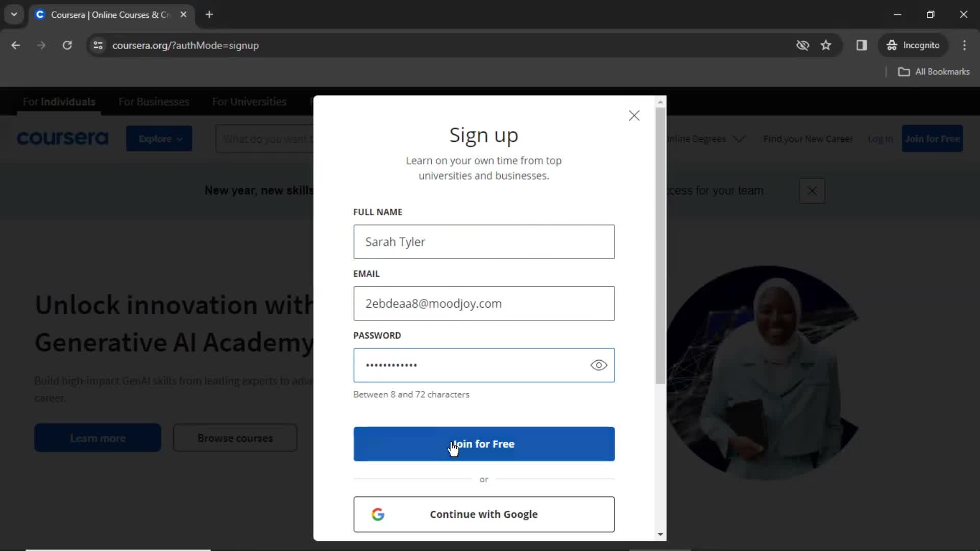
Task: Expand the Explore navigation dropdown
Action: (x=159, y=138)
